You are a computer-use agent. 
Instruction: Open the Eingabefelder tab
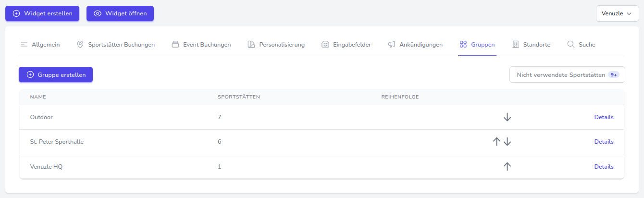(346, 45)
